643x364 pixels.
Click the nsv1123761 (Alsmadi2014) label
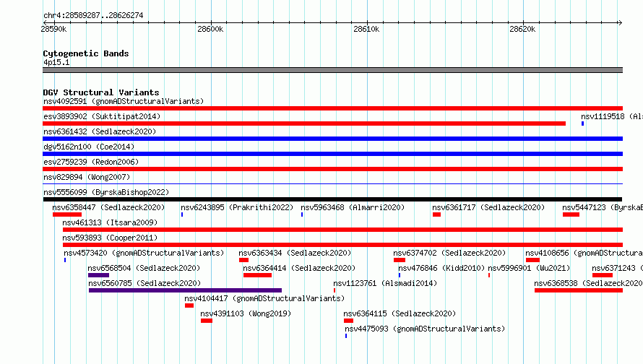(x=385, y=283)
